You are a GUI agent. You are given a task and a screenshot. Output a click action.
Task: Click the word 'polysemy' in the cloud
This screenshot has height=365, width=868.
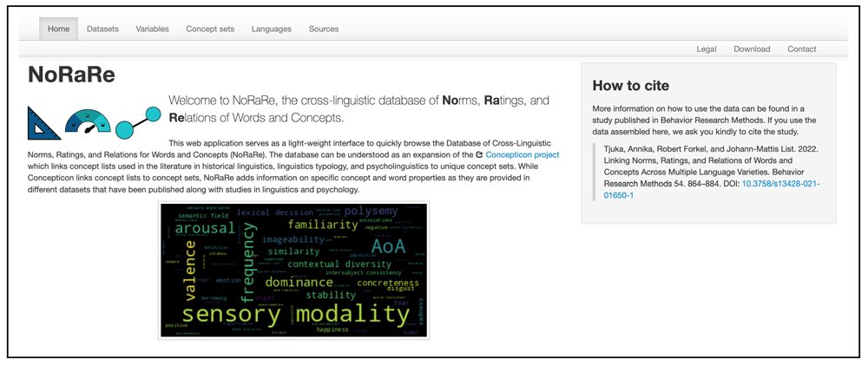(372, 212)
